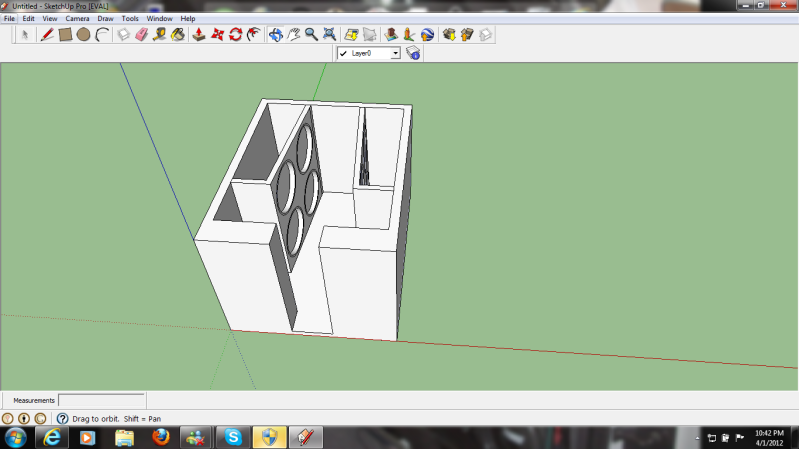799x449 pixels.
Task: Click the Measurements input box
Action: pyautogui.click(x=101, y=400)
